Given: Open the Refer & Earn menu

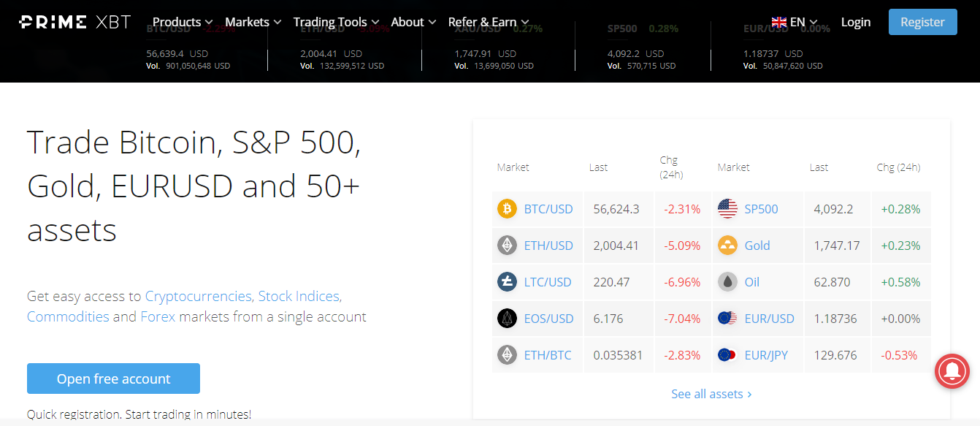Looking at the screenshot, I should (489, 22).
